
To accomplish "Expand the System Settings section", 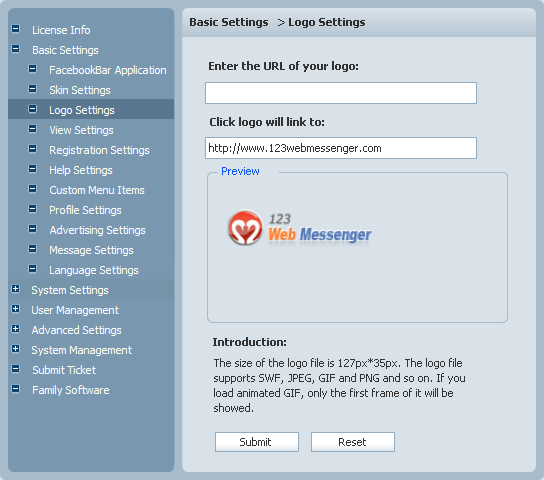I will point(16,289).
